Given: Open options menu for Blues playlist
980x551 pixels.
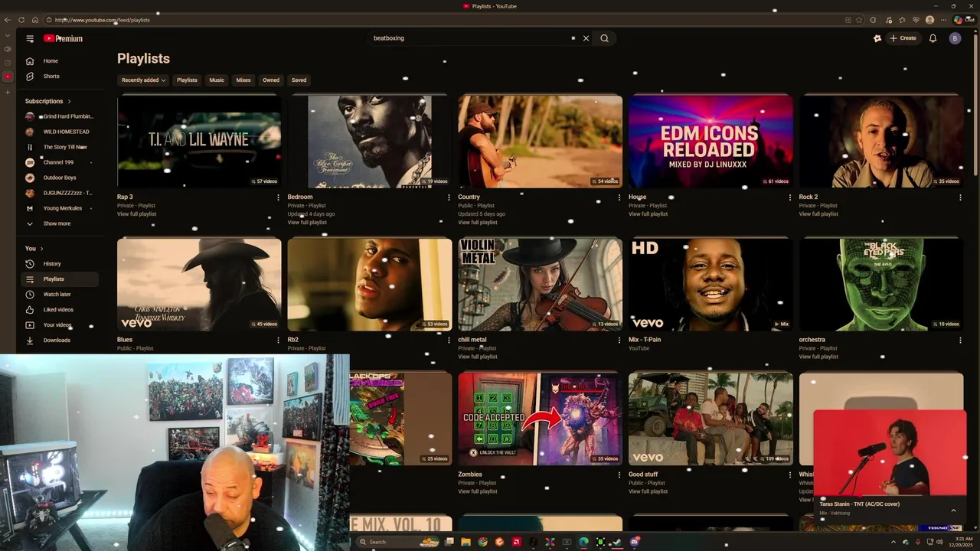Looking at the screenshot, I should point(278,340).
